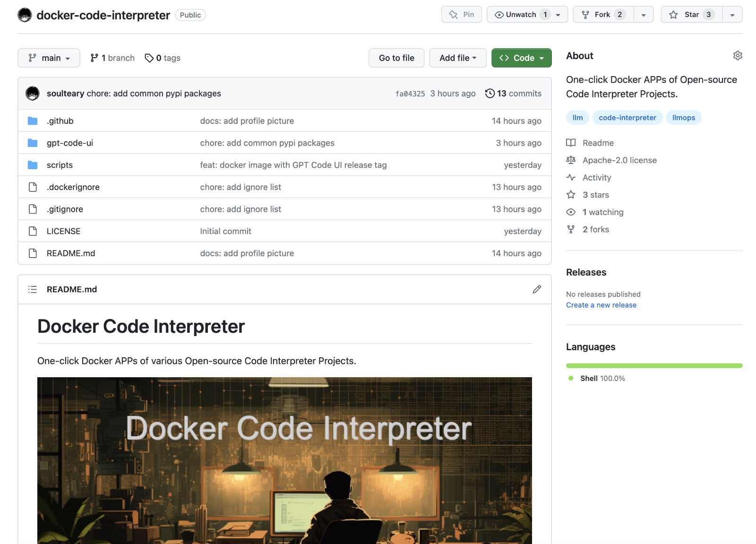This screenshot has height=544, width=756.
Task: Click commit message 'Initial commit' for LICENSE
Action: [x=225, y=231]
